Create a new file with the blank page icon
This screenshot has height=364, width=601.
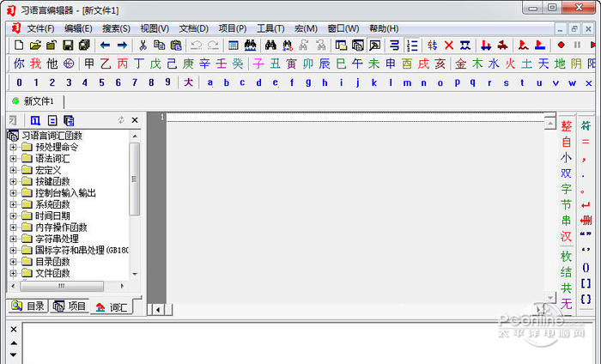click(18, 45)
